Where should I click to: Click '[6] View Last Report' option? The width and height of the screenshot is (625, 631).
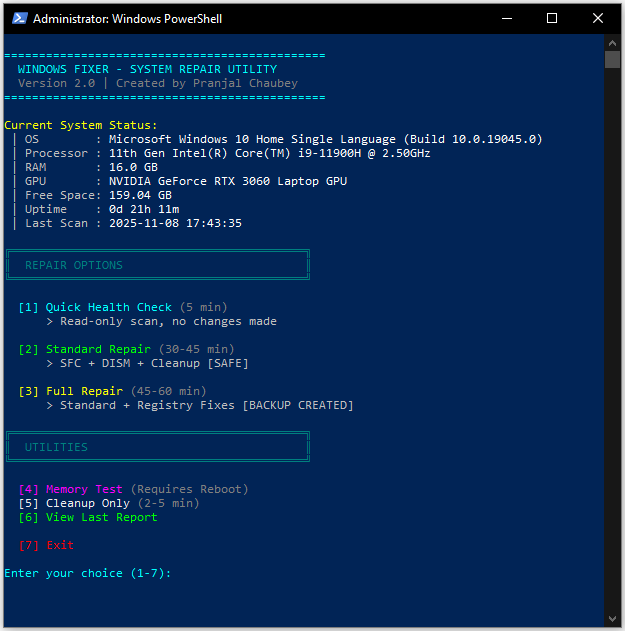click(88, 517)
